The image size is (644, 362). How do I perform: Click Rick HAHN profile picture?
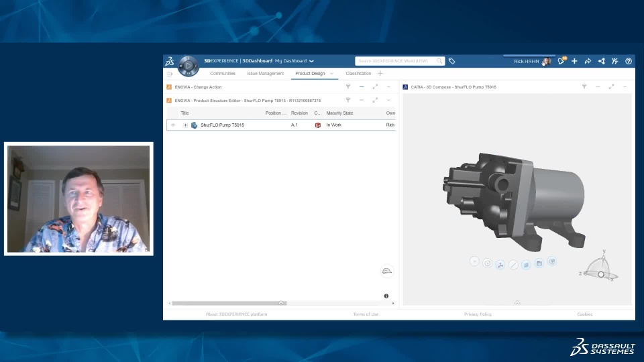(x=546, y=61)
